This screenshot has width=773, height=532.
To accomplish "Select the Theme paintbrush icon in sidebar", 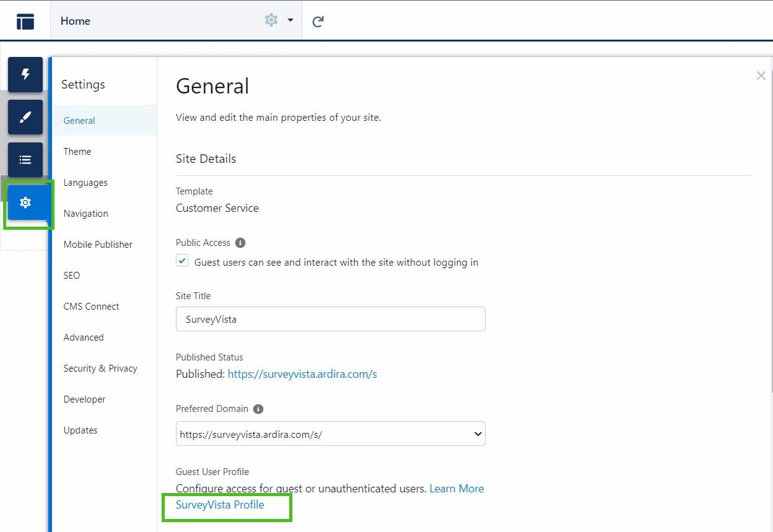I will (25, 117).
